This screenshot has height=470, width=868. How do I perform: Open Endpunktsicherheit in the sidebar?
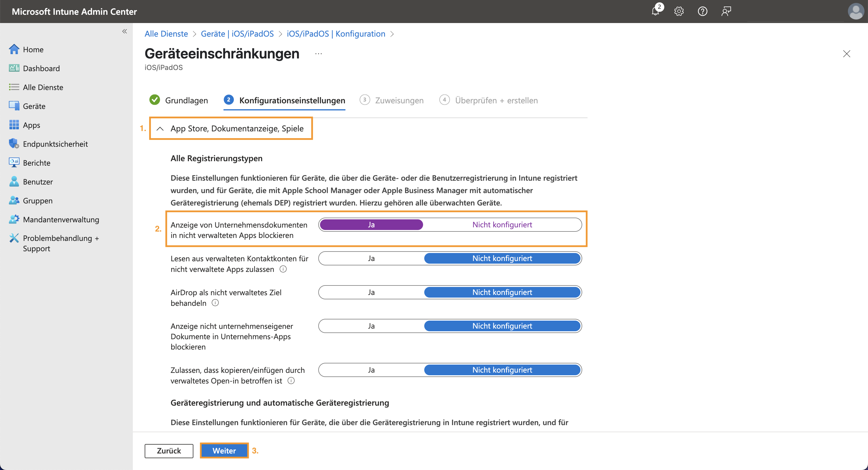pyautogui.click(x=55, y=144)
